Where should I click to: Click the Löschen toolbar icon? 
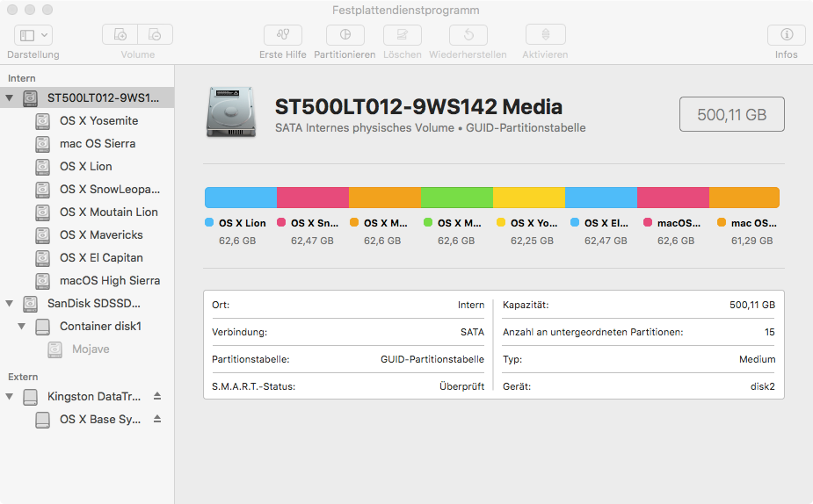click(402, 35)
